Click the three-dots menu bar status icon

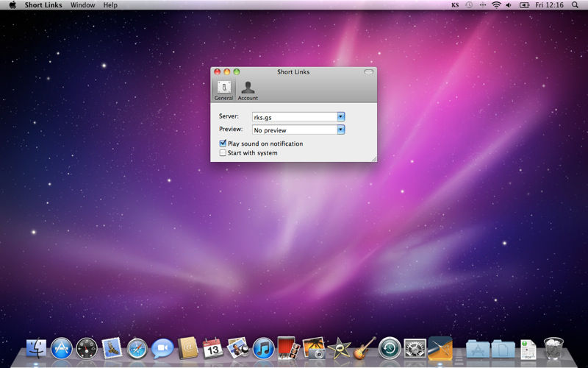483,5
